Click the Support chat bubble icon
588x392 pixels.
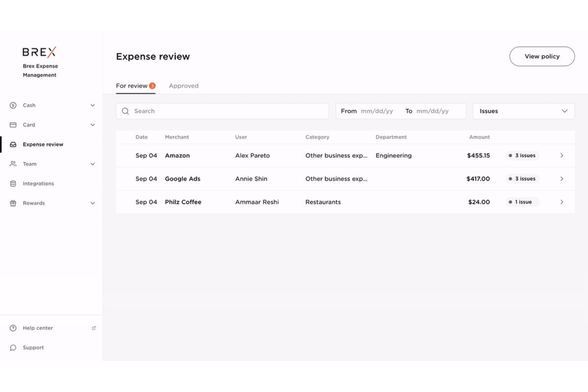coord(13,348)
